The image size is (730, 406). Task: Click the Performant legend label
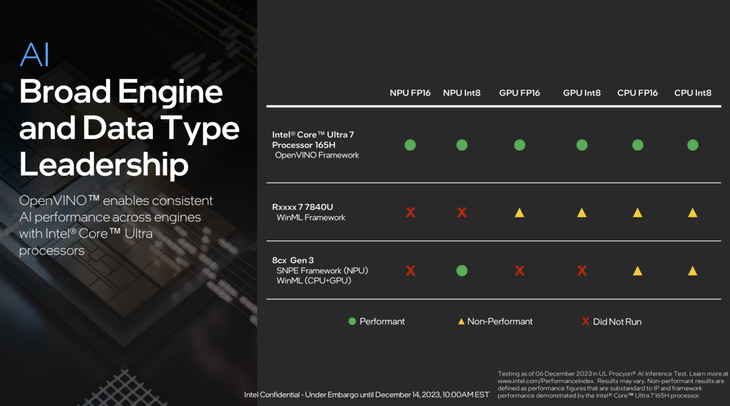[382, 321]
